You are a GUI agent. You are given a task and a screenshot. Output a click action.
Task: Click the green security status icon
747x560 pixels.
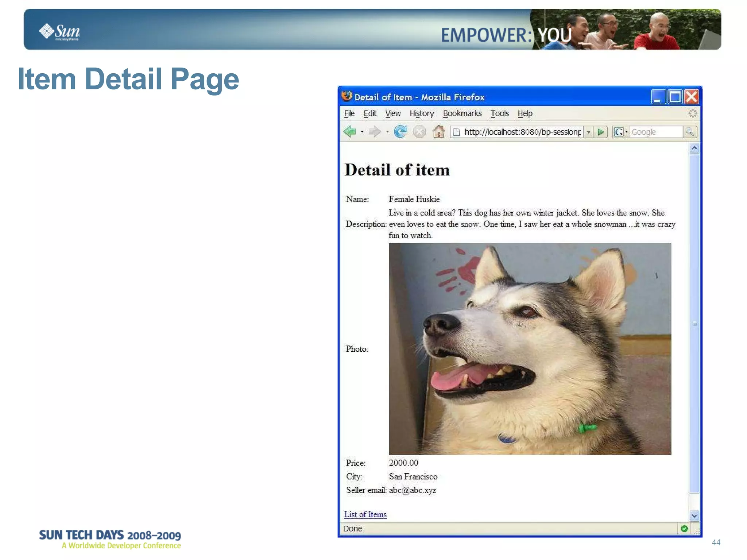click(x=684, y=528)
